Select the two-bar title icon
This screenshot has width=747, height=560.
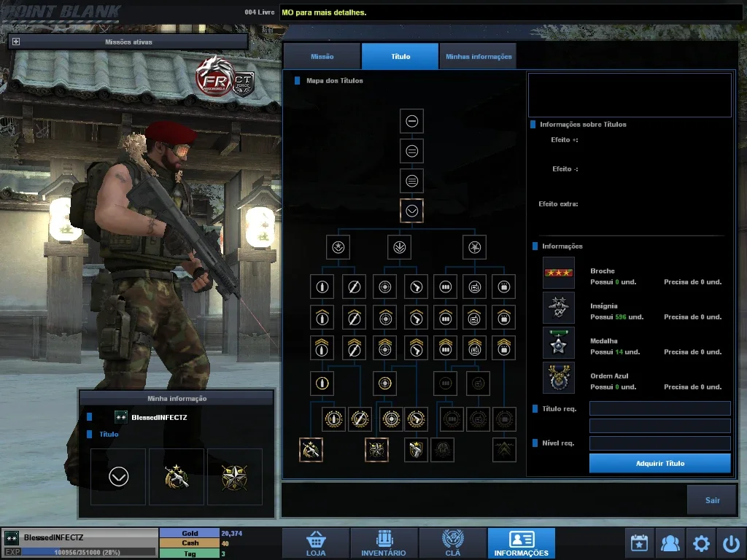click(x=411, y=152)
